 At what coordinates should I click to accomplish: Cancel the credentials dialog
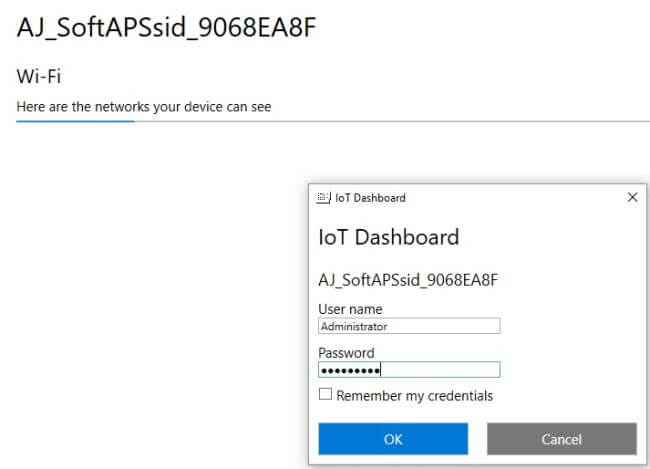(x=561, y=439)
